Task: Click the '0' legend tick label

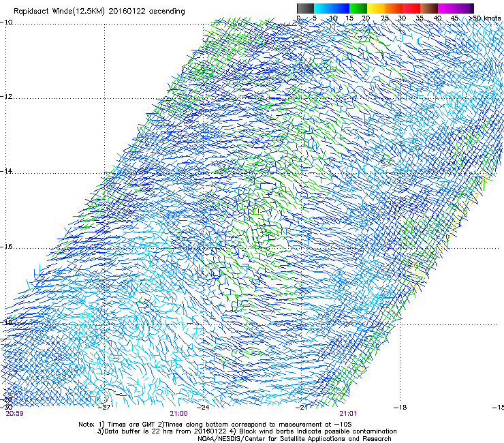Action: 298,18
